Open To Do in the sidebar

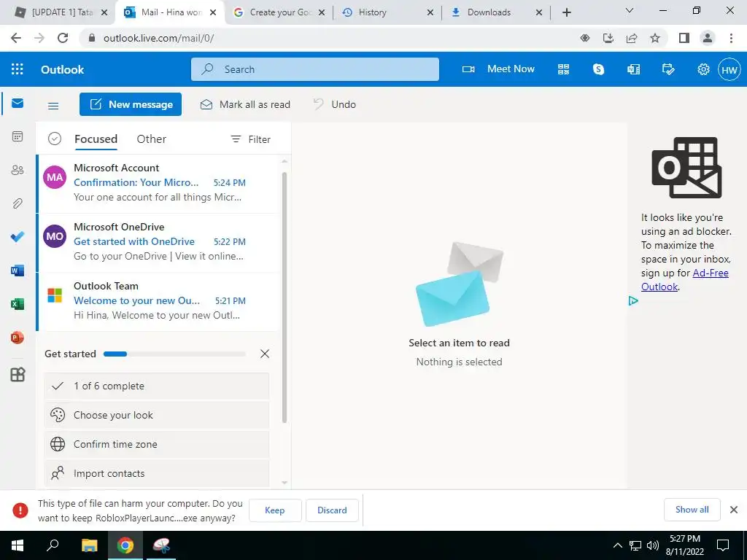pos(18,237)
